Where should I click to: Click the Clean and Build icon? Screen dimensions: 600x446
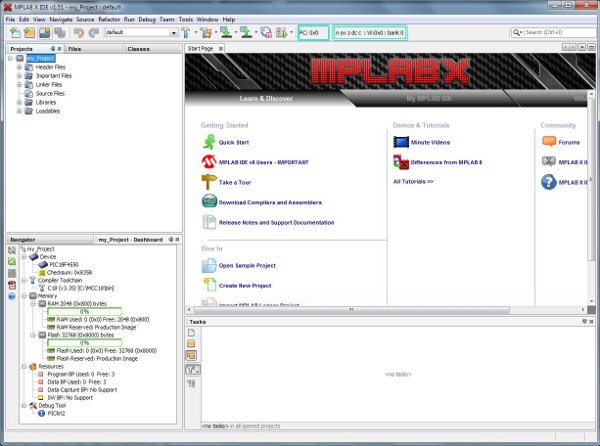click(x=206, y=33)
